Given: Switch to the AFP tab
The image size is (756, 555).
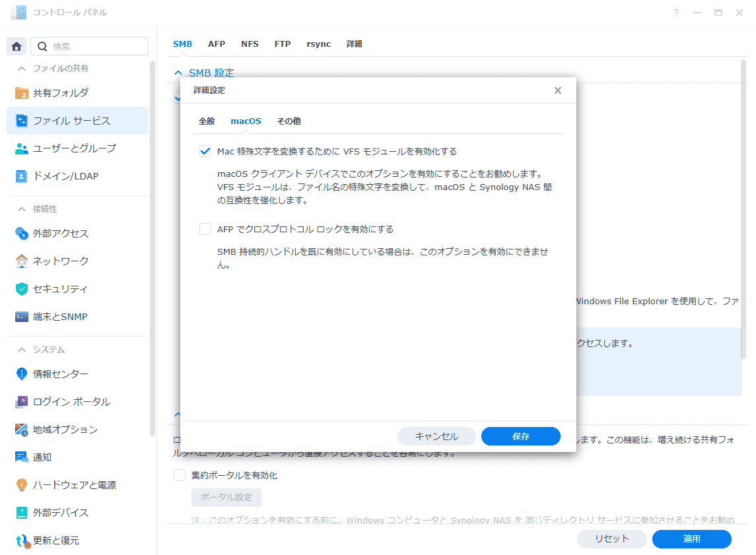Looking at the screenshot, I should tap(217, 44).
